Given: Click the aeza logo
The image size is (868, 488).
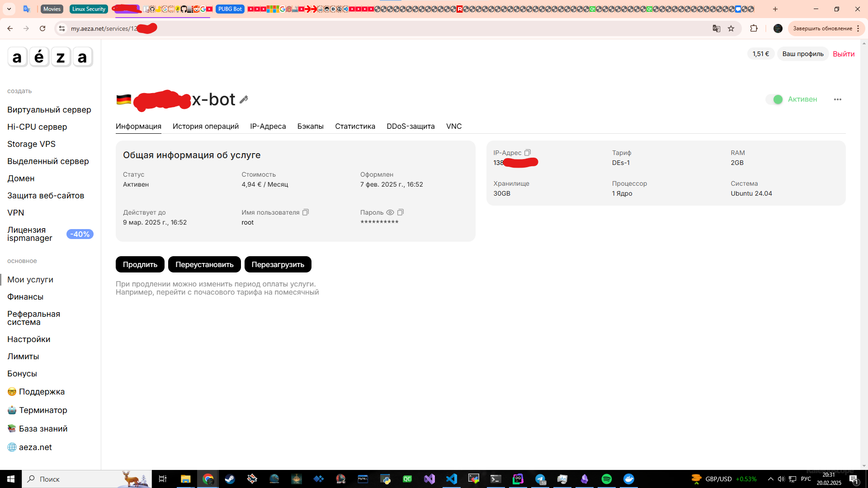Looking at the screenshot, I should [50, 57].
